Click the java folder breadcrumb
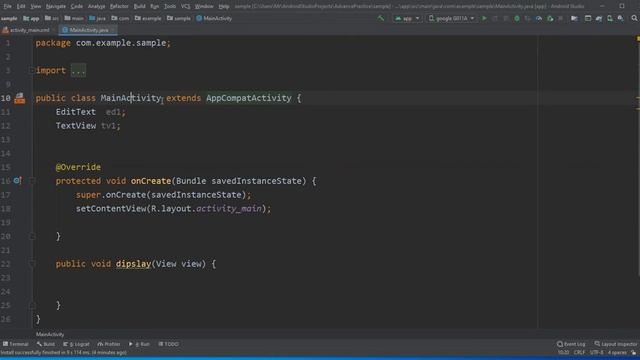 [x=98, y=18]
